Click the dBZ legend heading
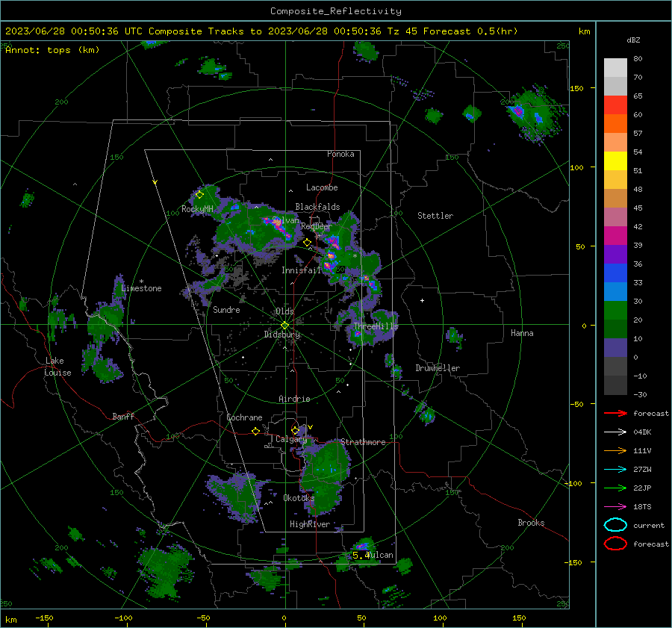 pos(633,40)
